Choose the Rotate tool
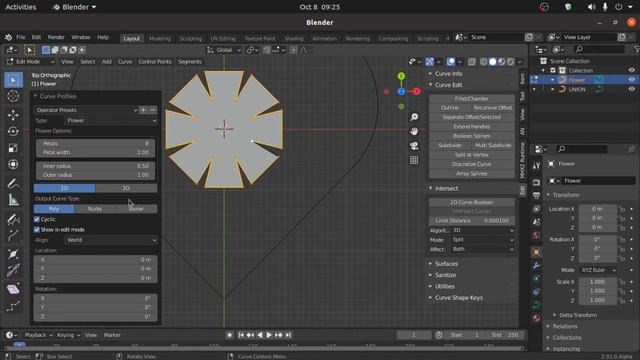The image size is (640, 360). click(x=13, y=131)
